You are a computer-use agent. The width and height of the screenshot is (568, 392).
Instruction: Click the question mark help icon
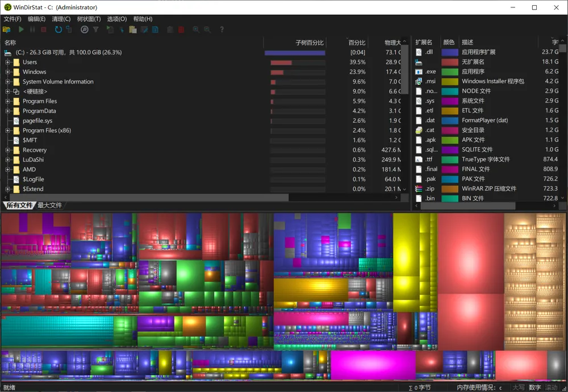click(222, 30)
